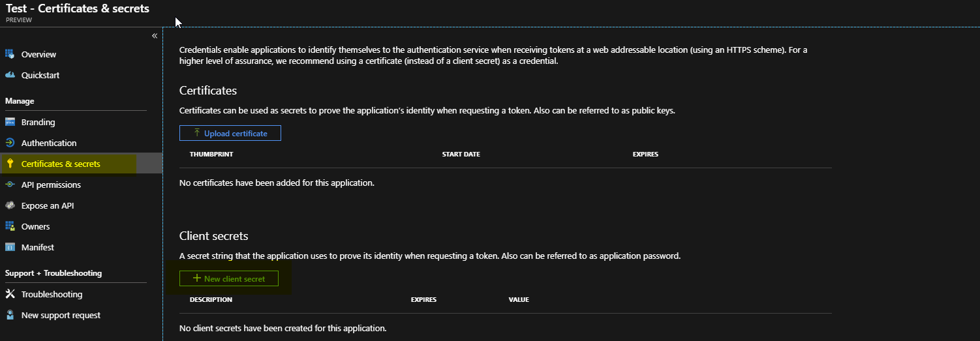
Task: Collapse the sidebar with double chevron
Action: tap(155, 36)
